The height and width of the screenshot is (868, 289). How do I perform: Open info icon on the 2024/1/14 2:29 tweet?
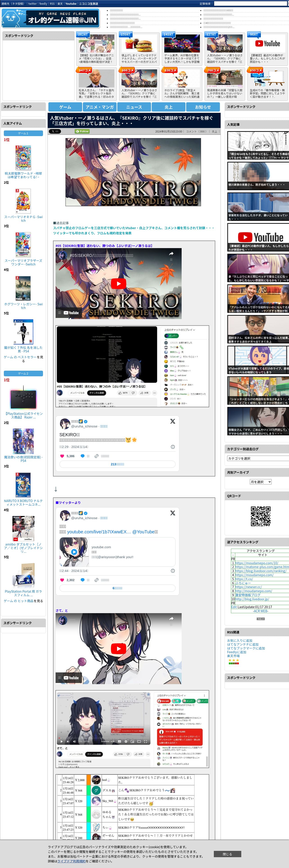[x=173, y=447]
